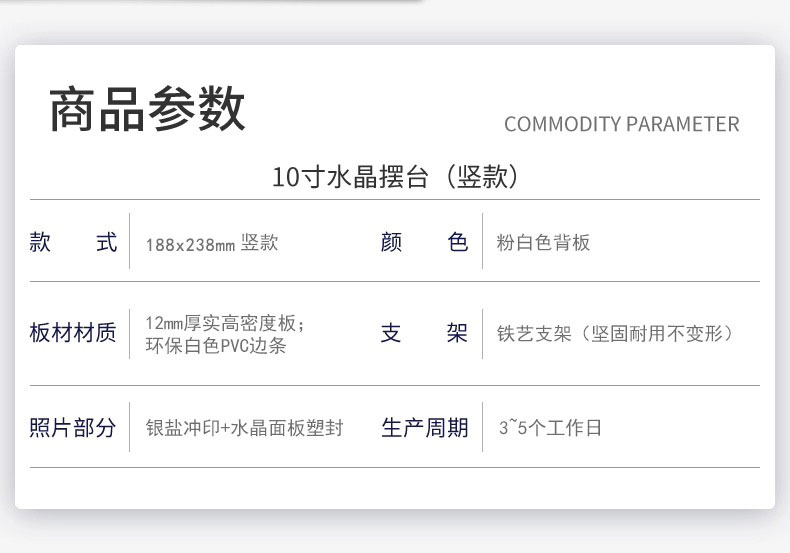The width and height of the screenshot is (790, 553).
Task: Click the 12mm厚实高密度板 text line
Action: pos(225,323)
